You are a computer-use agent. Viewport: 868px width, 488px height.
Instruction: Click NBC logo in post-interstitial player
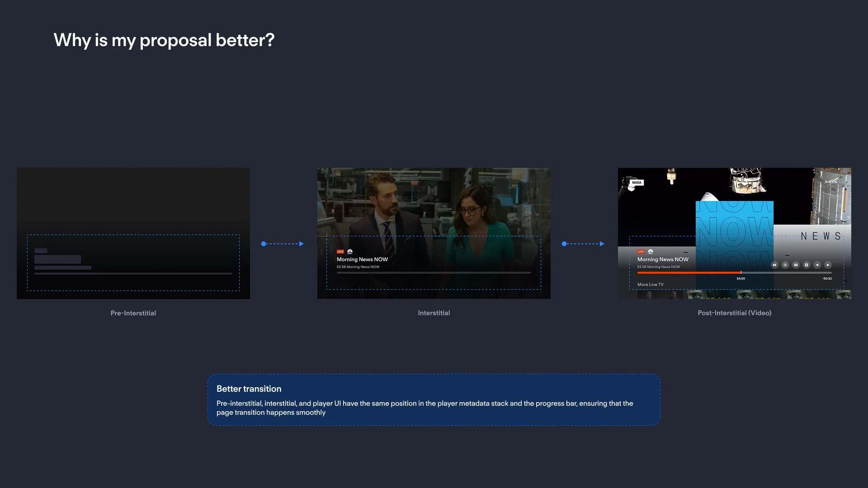[651, 252]
